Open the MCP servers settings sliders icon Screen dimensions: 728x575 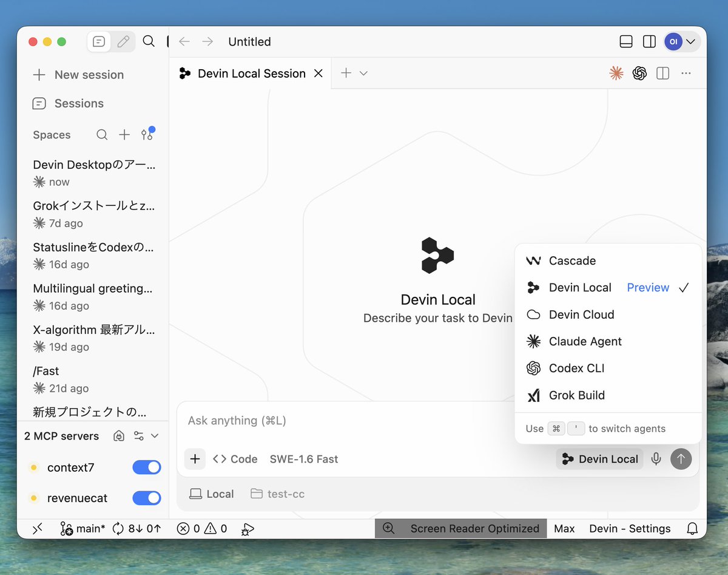click(x=139, y=436)
